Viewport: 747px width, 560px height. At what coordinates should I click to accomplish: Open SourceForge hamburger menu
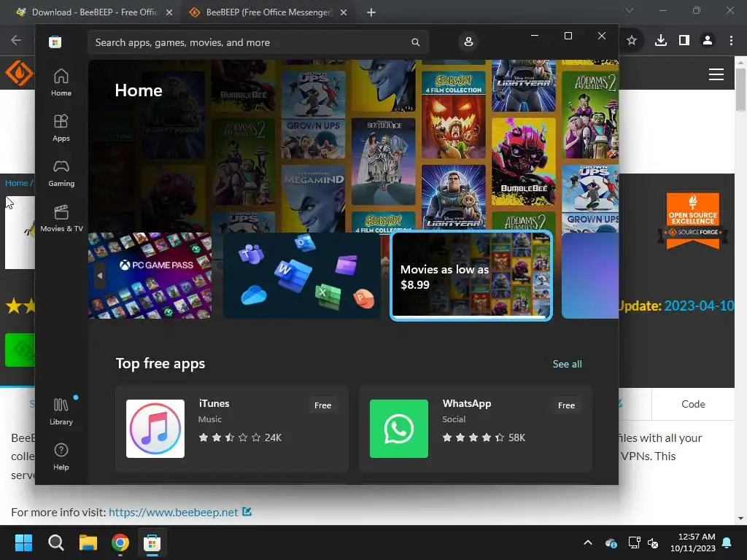tap(716, 74)
